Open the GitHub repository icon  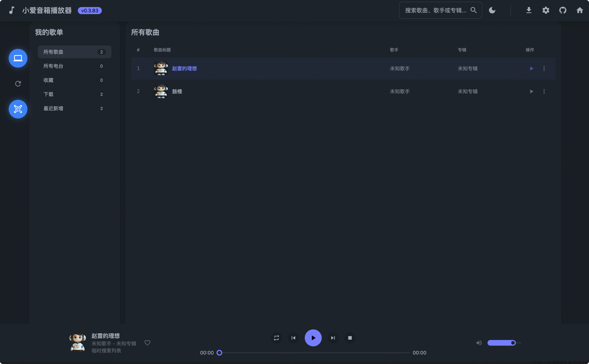click(x=562, y=10)
